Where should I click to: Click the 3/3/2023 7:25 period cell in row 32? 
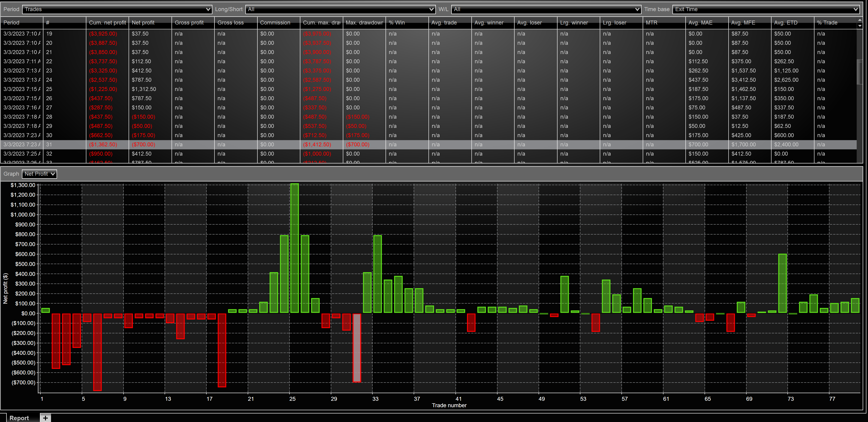point(21,154)
